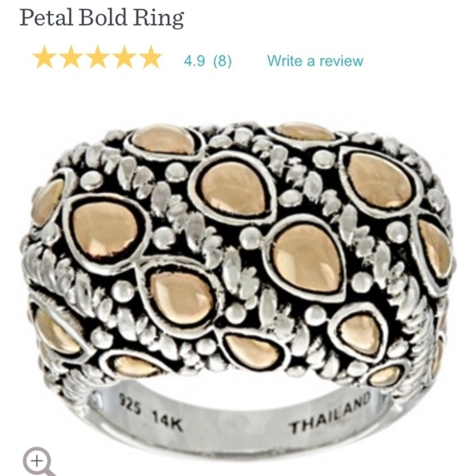
Task: Click the 925 stamp inside the band
Action: pyautogui.click(x=130, y=404)
